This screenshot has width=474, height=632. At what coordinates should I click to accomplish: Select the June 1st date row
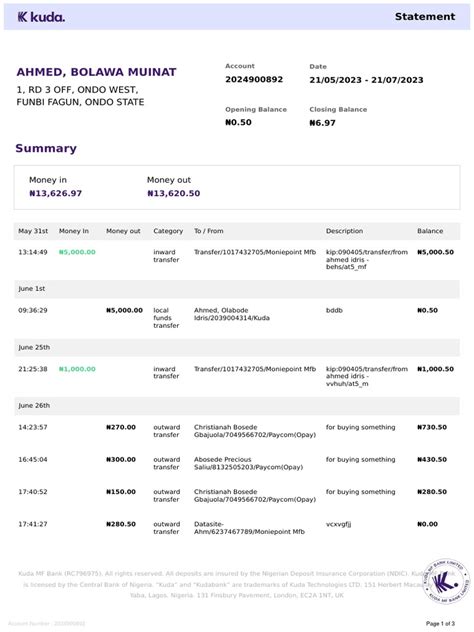coord(237,289)
